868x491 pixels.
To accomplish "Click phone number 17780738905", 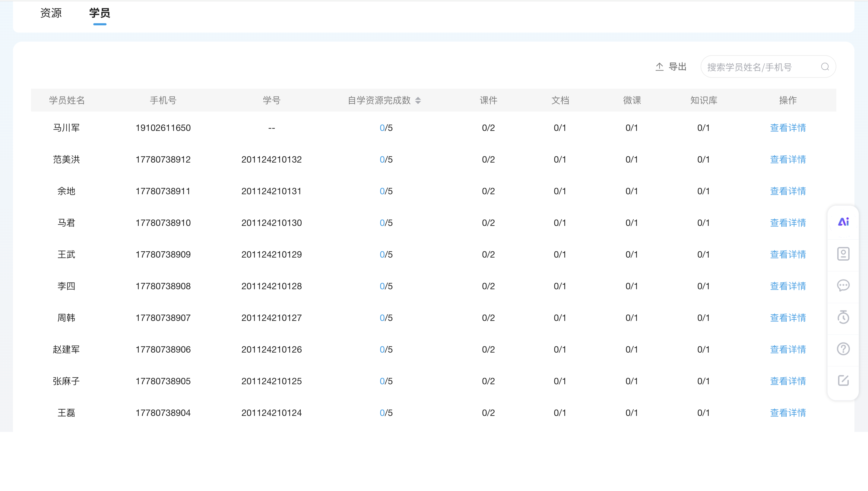I will coord(163,382).
